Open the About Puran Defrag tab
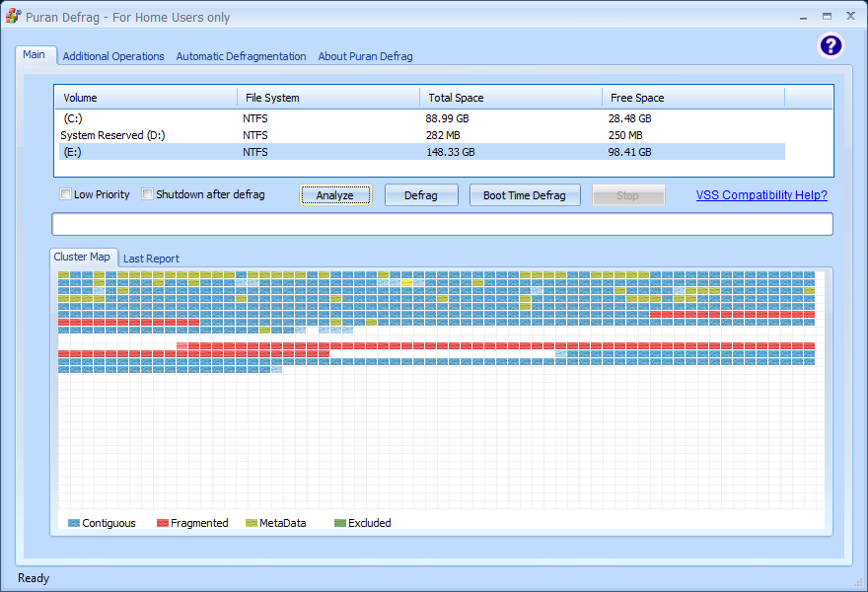 click(x=365, y=56)
